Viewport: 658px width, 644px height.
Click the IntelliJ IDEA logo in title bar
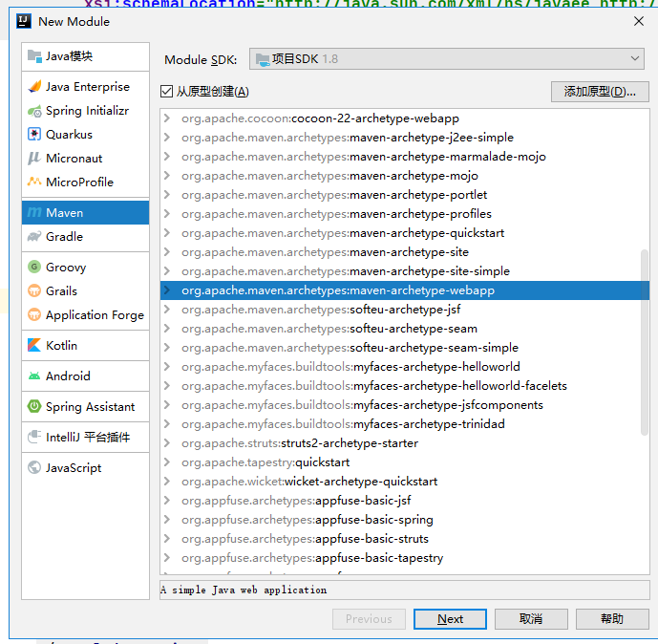[24, 21]
